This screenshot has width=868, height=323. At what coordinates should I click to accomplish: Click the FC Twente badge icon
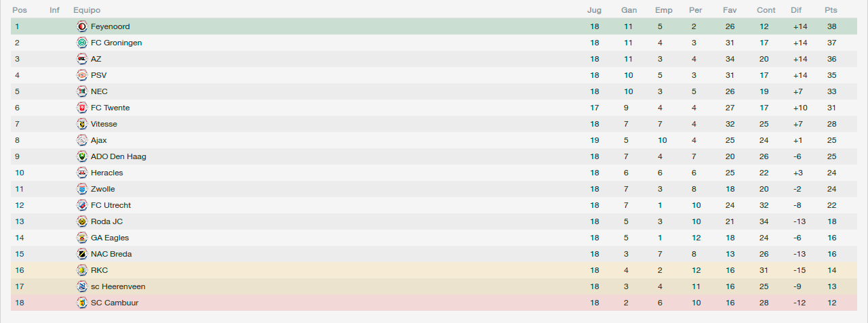coord(82,108)
